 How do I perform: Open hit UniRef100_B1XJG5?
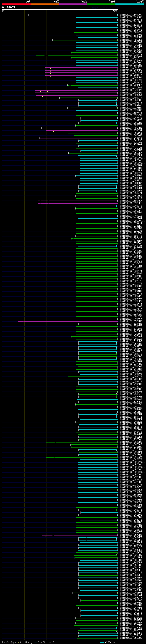coord(131,17)
